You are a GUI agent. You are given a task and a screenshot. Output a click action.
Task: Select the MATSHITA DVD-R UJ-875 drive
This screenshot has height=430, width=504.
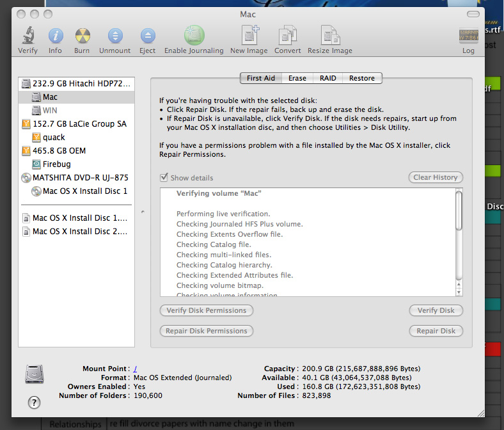77,178
